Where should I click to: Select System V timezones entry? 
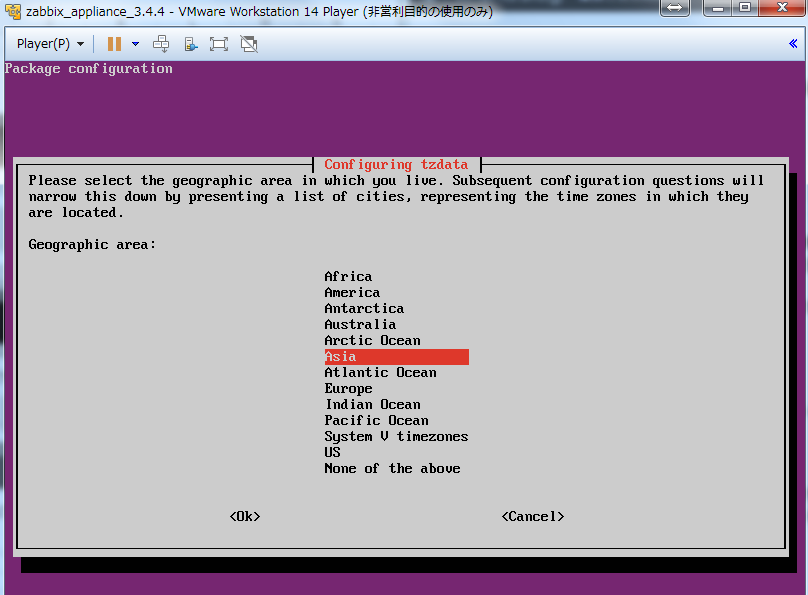pos(396,436)
